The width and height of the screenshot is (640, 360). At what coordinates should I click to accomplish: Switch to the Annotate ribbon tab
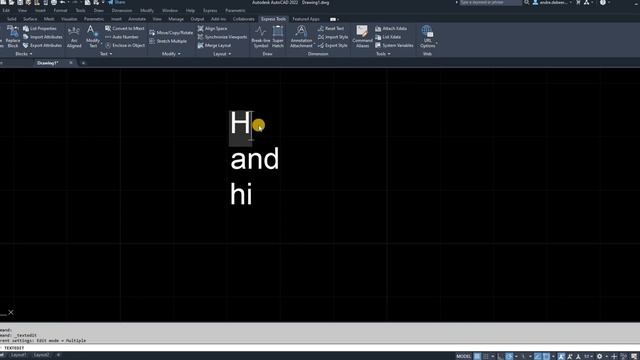tap(137, 19)
